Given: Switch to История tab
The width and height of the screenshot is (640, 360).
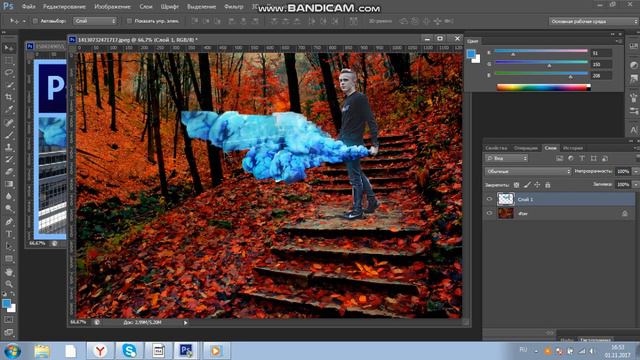Looking at the screenshot, I should point(573,148).
